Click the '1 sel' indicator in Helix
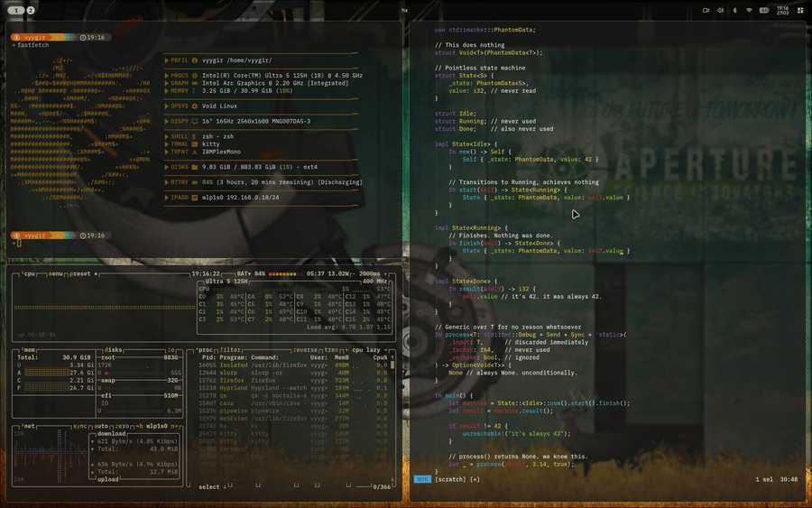The height and width of the screenshot is (508, 812). click(x=764, y=479)
